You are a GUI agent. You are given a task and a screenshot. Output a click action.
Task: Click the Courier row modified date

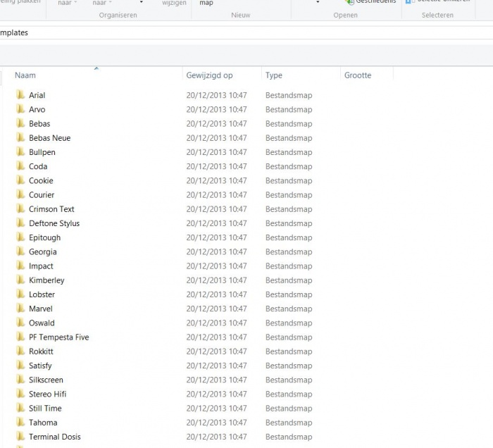pyautogui.click(x=216, y=195)
